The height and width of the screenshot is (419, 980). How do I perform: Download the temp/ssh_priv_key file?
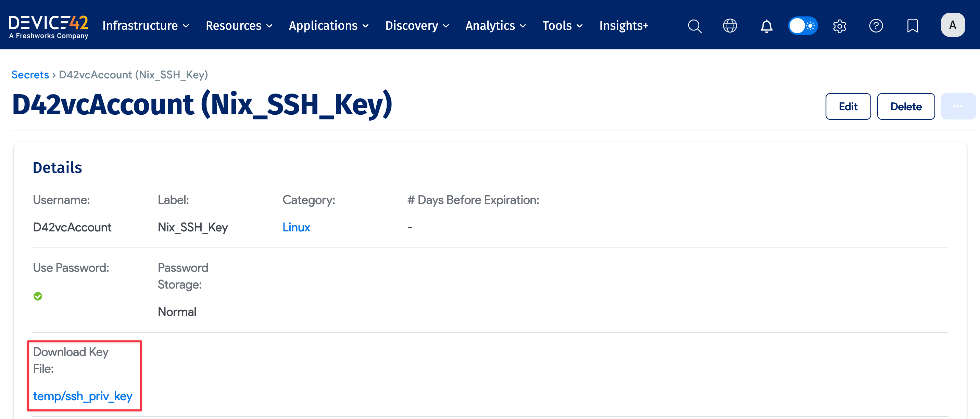(83, 396)
